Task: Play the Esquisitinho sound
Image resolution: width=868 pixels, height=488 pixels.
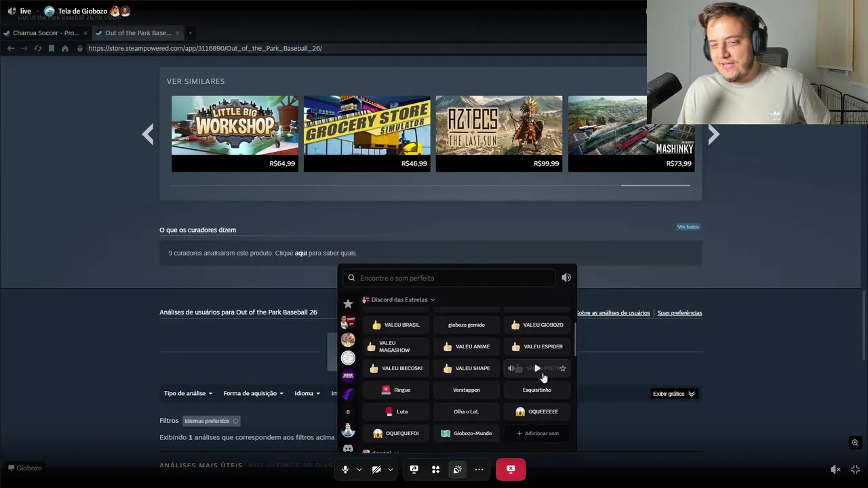Action: [x=537, y=390]
